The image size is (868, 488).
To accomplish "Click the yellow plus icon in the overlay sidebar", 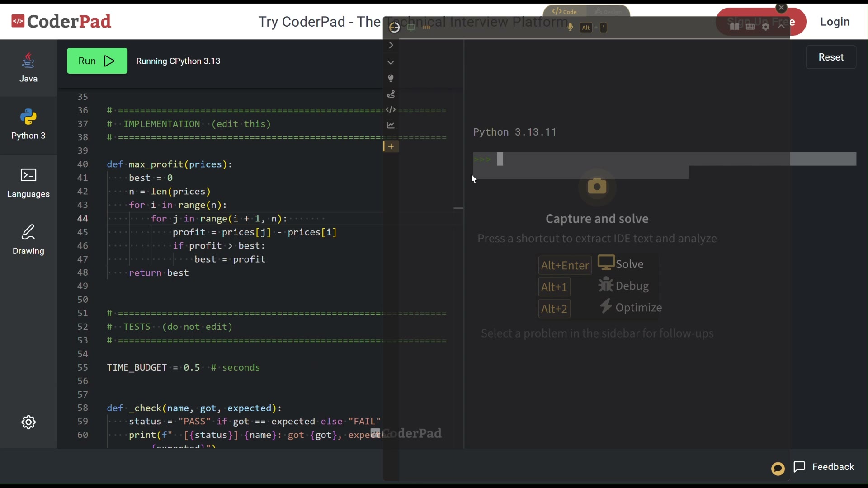I will pyautogui.click(x=391, y=146).
